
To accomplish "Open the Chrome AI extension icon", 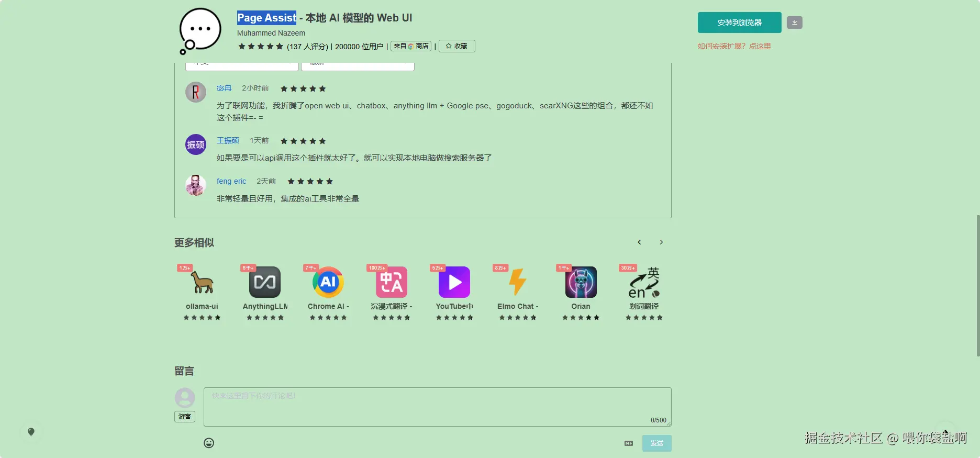I will pyautogui.click(x=328, y=282).
